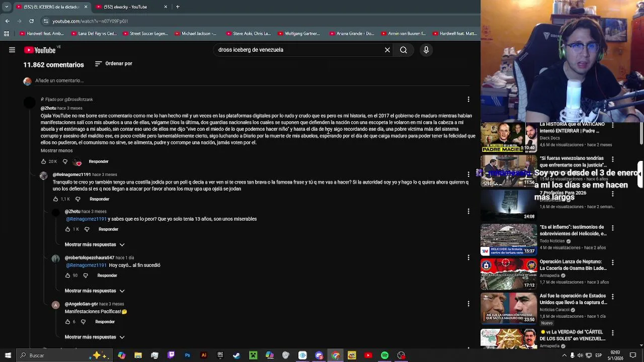The height and width of the screenshot is (362, 644).
Task: Collapse pinned comment with 'Mostrar menos'
Action: (x=56, y=151)
